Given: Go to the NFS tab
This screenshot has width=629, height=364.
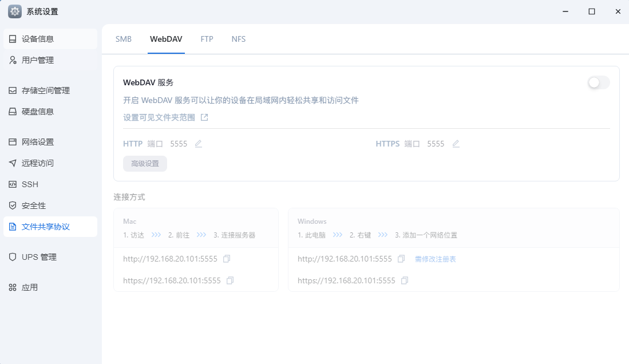Looking at the screenshot, I should point(238,39).
